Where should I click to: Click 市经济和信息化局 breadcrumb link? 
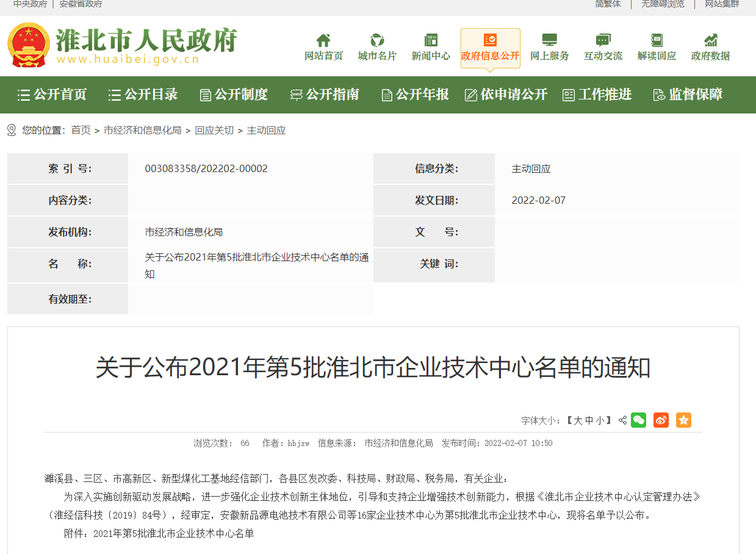[142, 130]
